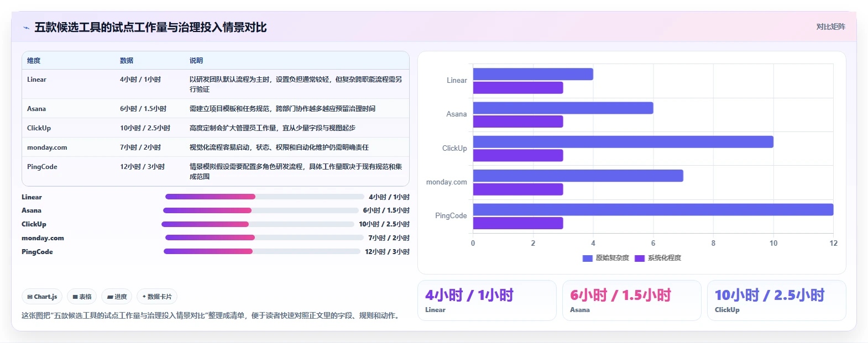Screen dimensions: 868x343
Task: Click the PingCode cell in the table
Action: pyautogui.click(x=42, y=167)
